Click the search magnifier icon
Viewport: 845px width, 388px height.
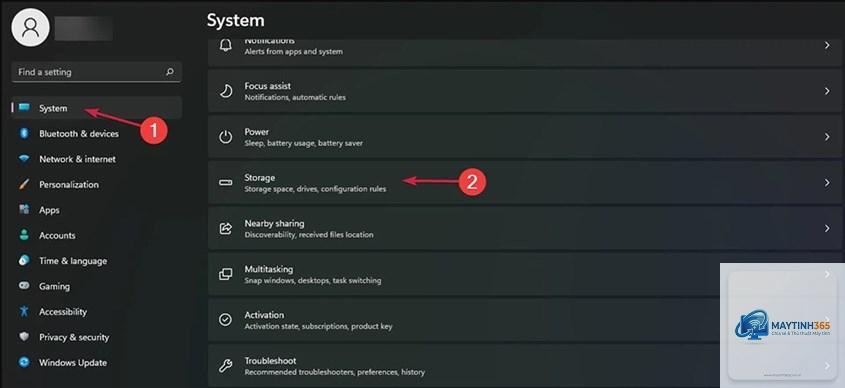coord(170,72)
